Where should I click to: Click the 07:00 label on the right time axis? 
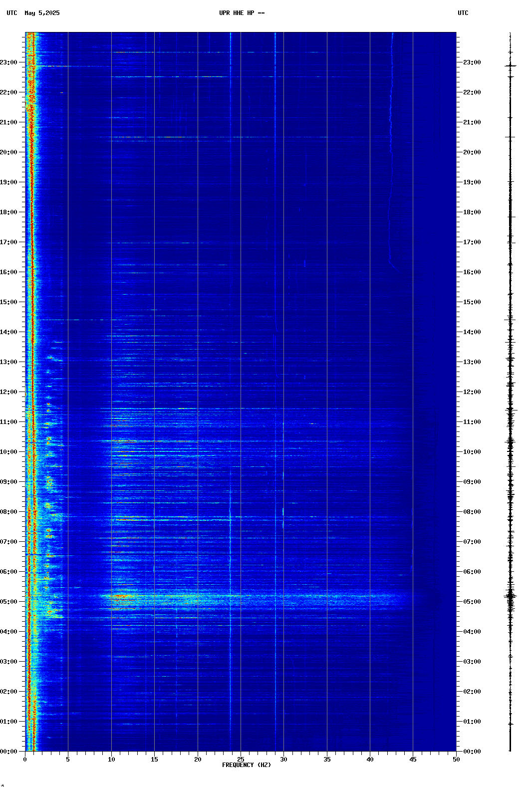click(x=472, y=542)
